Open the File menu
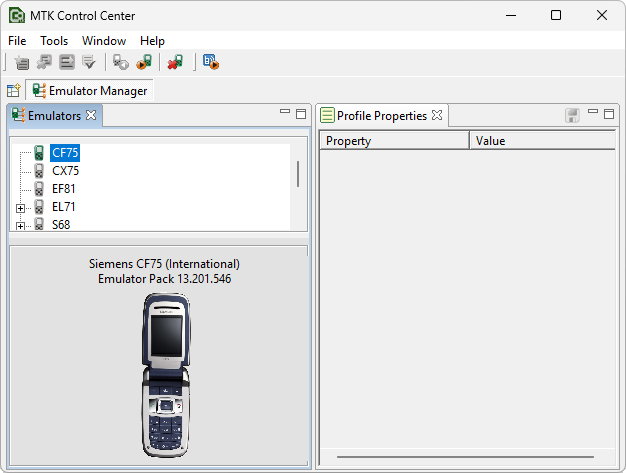 click(17, 41)
